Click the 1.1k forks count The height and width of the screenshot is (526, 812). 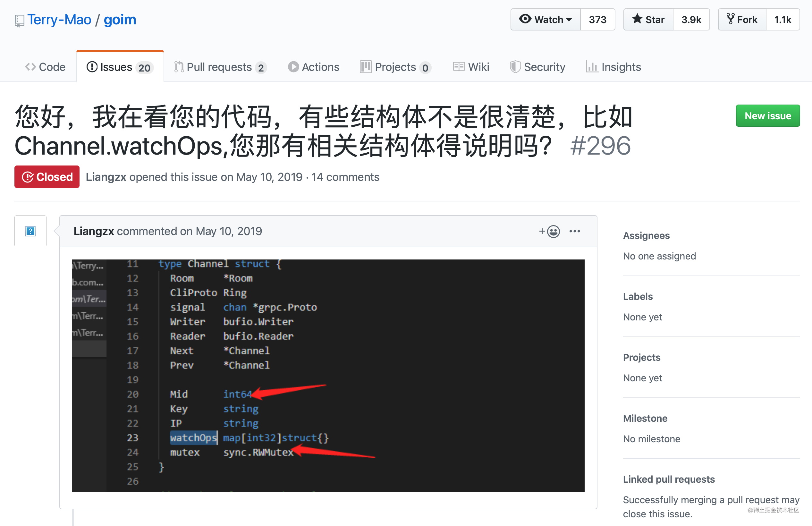783,20
